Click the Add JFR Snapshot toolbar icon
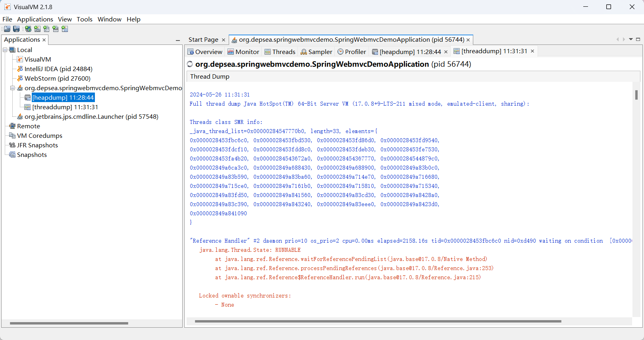The image size is (644, 340). (x=56, y=29)
